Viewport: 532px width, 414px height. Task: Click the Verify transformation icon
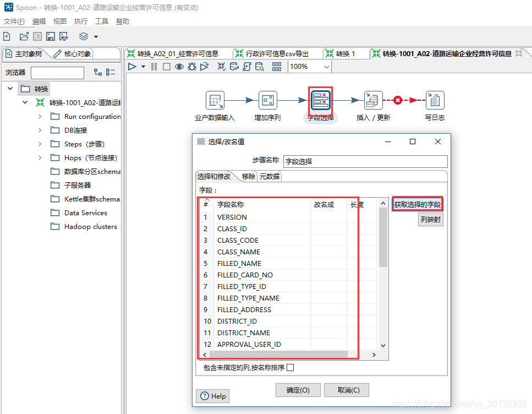click(221, 67)
